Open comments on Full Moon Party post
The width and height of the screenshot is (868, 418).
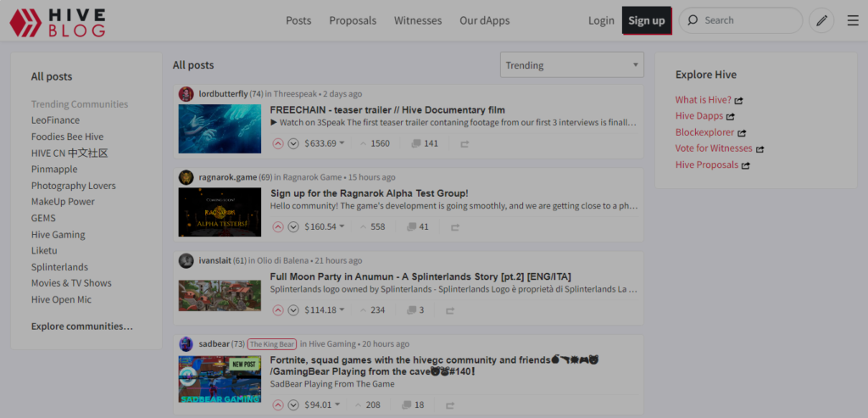click(x=415, y=310)
